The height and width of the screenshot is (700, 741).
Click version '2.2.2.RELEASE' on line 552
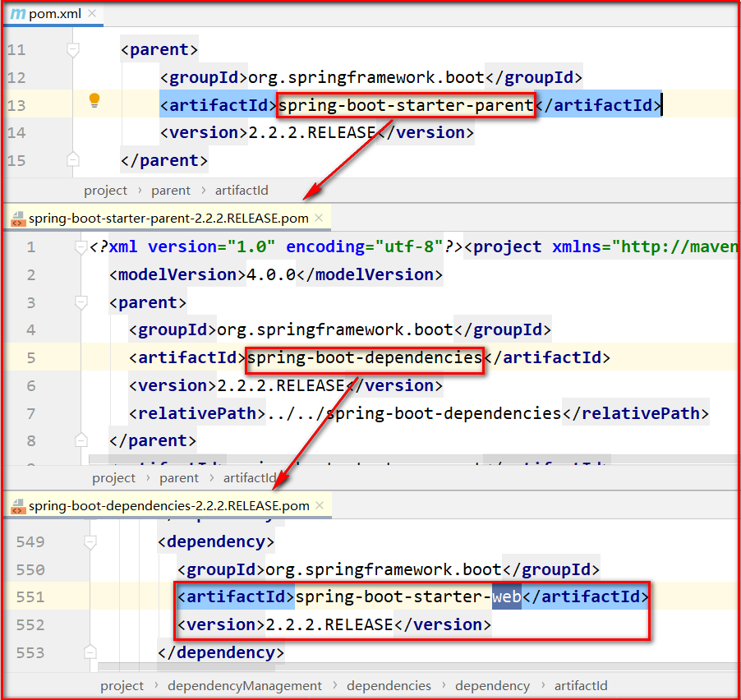click(329, 624)
